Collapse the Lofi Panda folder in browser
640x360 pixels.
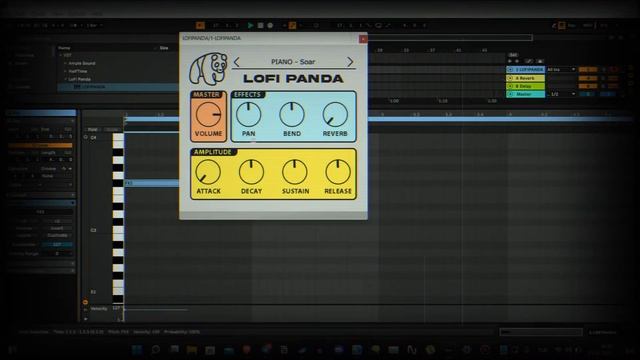pos(66,79)
